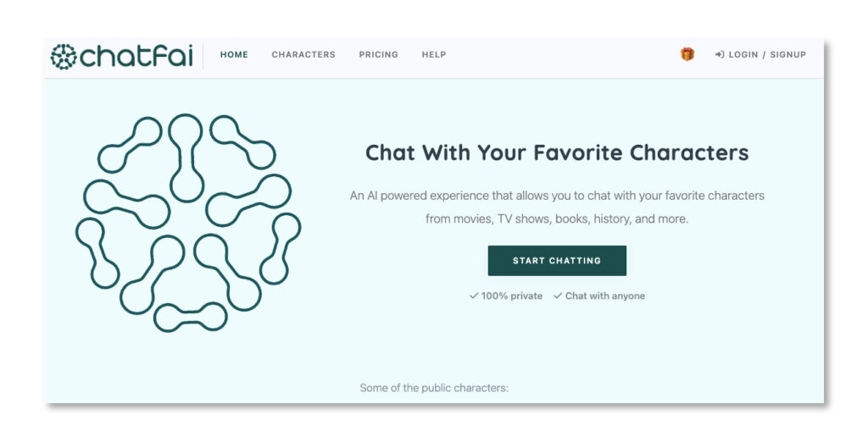
Task: Click the 'An AI powered experience' text line
Action: click(x=557, y=196)
